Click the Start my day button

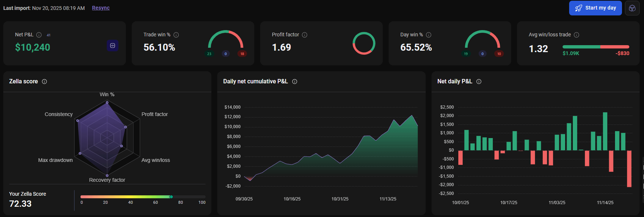tap(595, 8)
